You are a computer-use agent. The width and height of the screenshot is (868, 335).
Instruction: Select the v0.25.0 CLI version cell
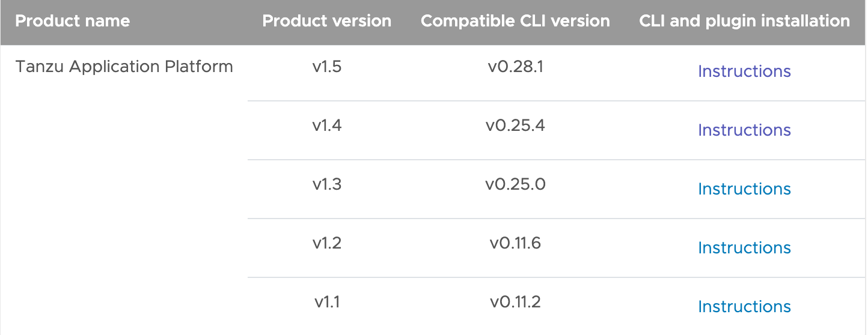pos(515,184)
